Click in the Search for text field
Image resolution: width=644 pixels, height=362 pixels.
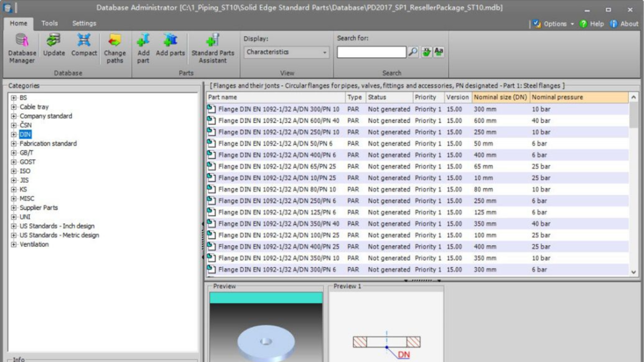point(371,52)
